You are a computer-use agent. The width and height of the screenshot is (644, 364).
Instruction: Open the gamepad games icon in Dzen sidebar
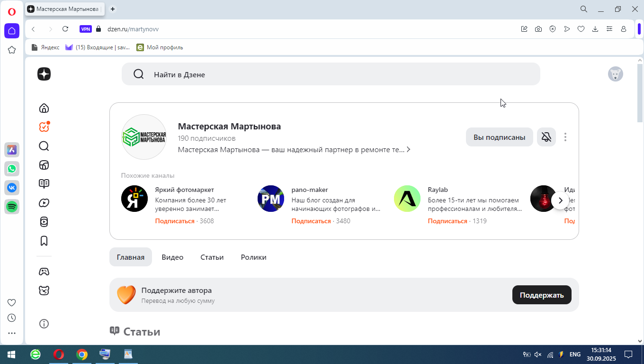pos(44,272)
